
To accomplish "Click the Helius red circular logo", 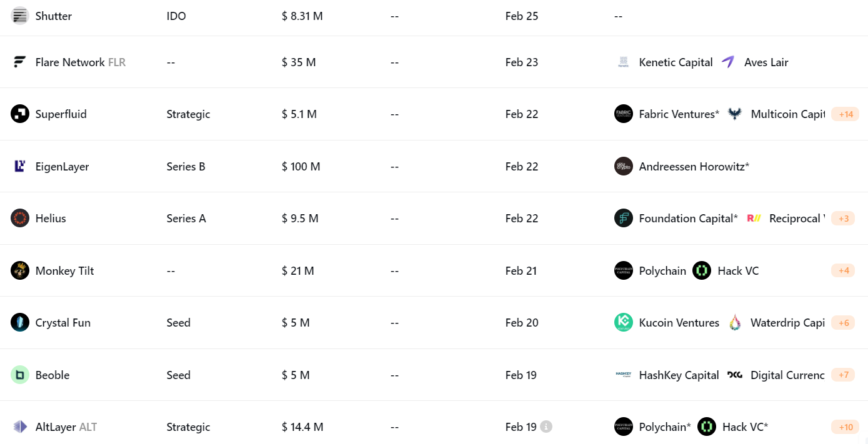I will tap(20, 219).
